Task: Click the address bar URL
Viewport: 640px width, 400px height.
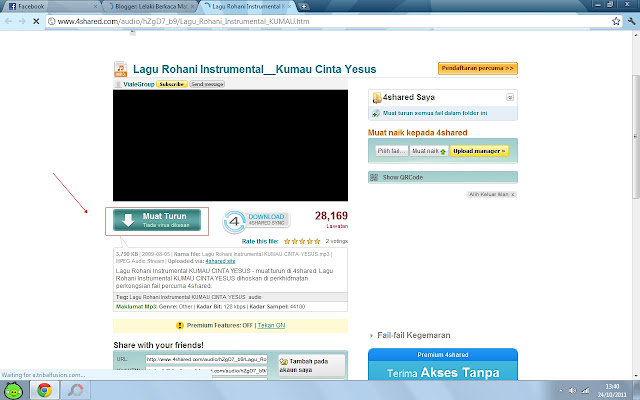Action: coord(183,21)
